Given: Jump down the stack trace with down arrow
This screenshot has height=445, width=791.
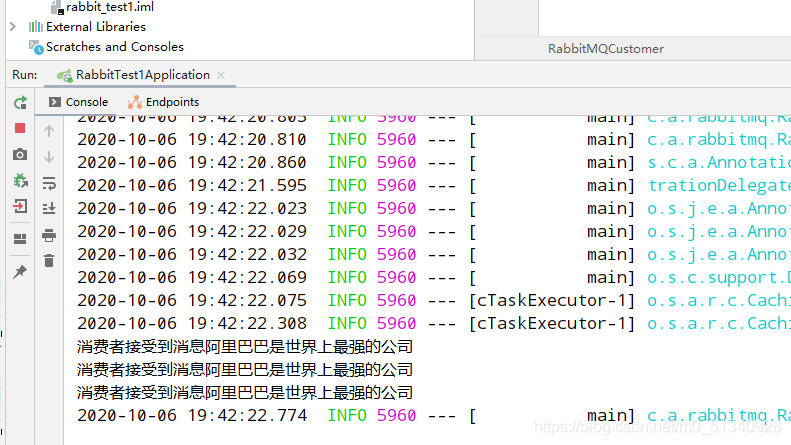Looking at the screenshot, I should coord(49,157).
